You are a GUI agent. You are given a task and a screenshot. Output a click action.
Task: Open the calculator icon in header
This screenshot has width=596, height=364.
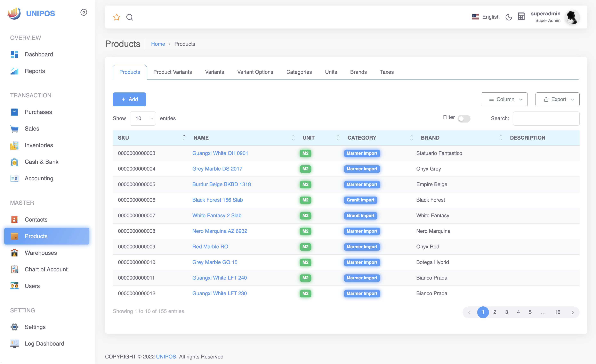[521, 17]
